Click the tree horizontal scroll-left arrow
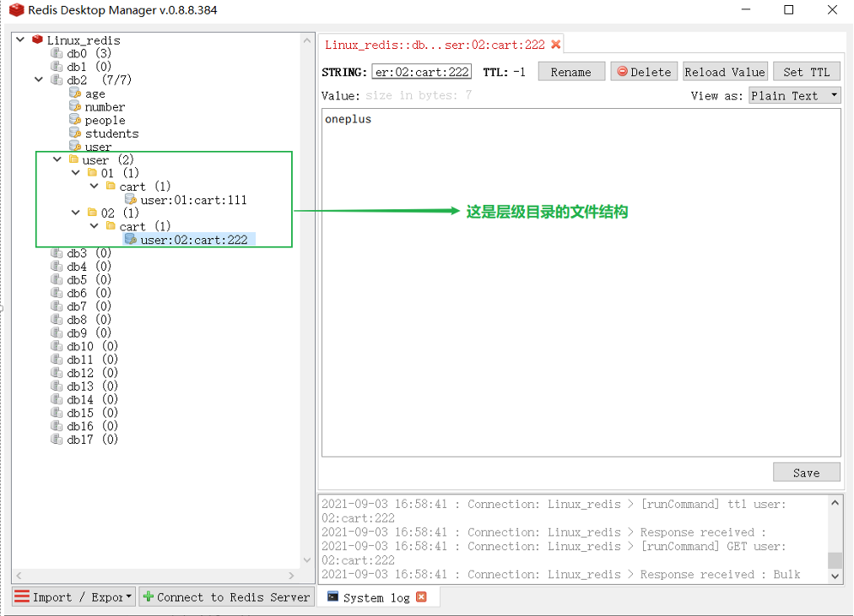The image size is (854, 616). 19,575
